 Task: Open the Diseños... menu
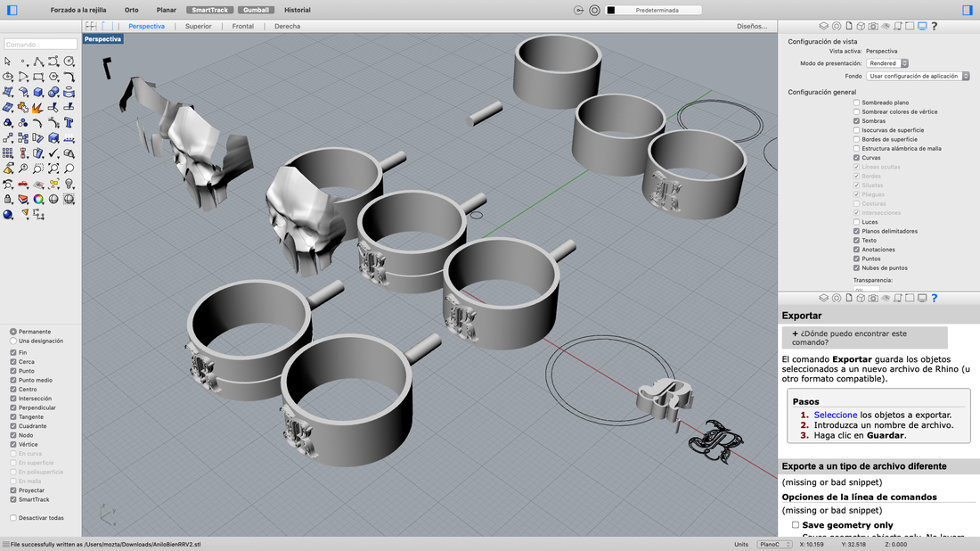(x=752, y=26)
